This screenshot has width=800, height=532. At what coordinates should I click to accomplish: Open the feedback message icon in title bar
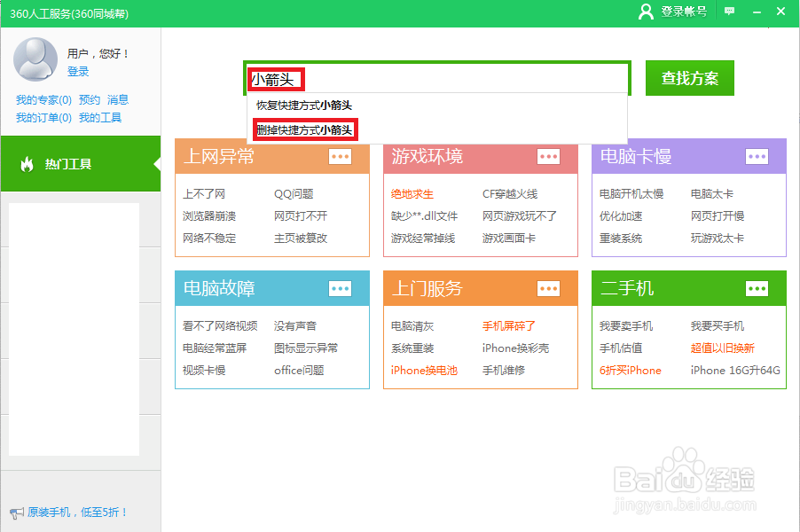730,12
